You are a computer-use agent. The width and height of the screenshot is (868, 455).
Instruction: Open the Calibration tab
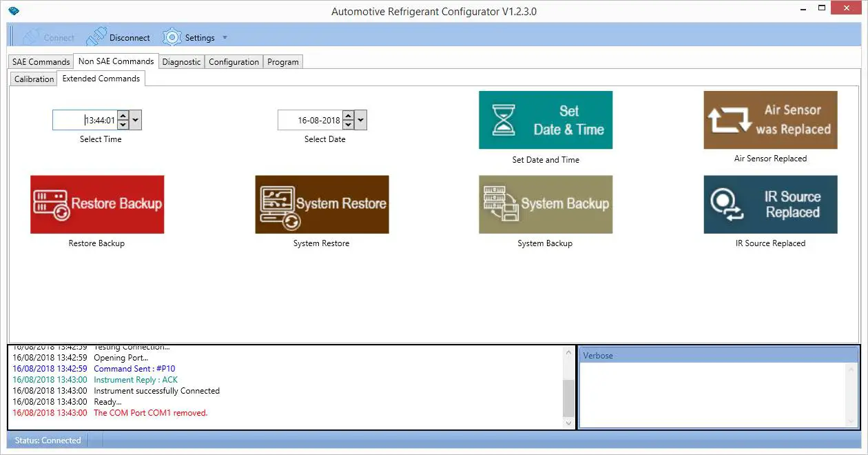[32, 79]
